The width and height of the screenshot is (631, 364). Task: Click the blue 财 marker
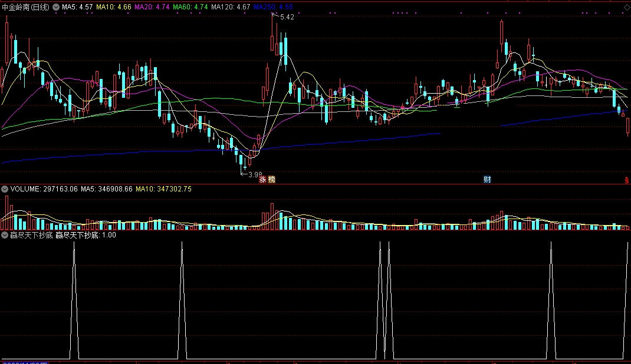[487, 180]
